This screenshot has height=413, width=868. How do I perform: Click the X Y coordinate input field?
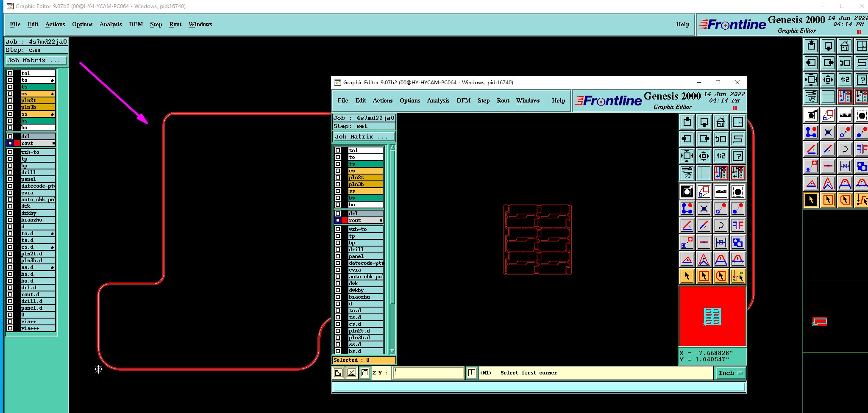click(x=428, y=373)
